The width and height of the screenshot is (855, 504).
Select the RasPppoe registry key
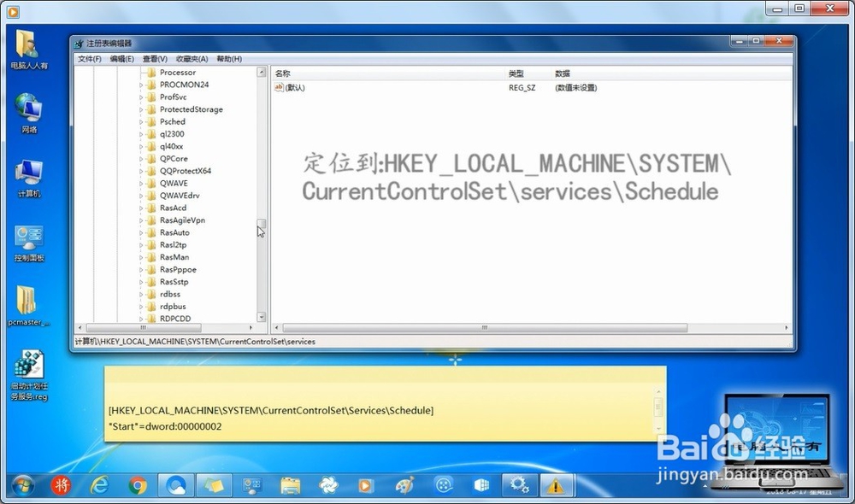click(178, 269)
